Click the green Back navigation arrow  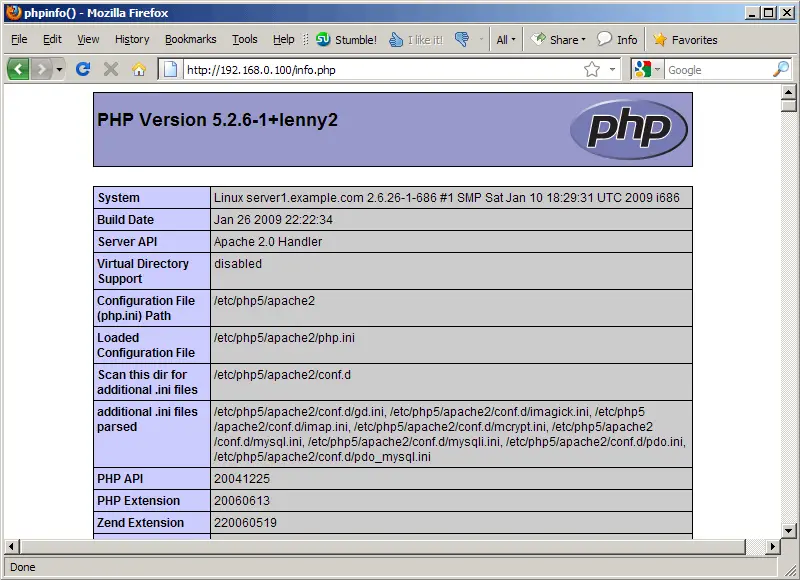(x=18, y=69)
